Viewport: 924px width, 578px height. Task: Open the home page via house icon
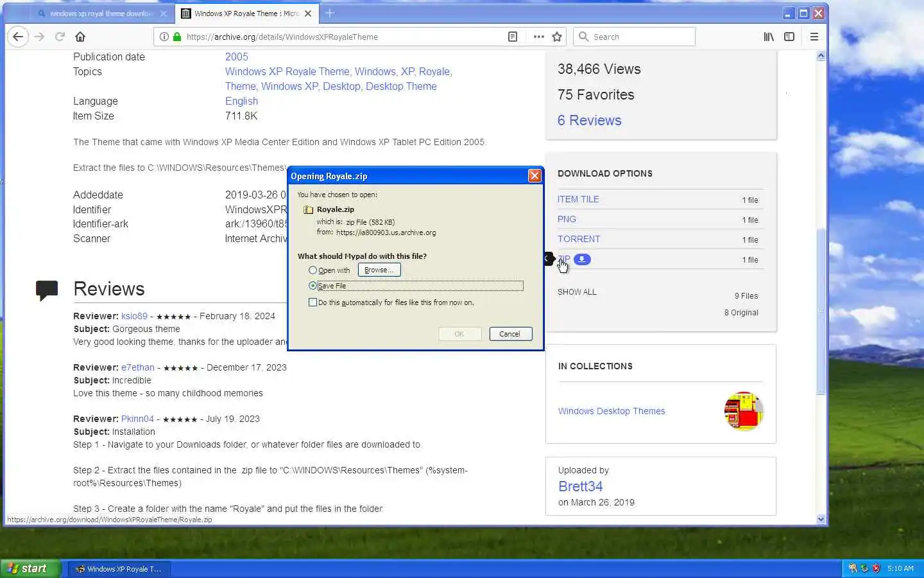(80, 37)
